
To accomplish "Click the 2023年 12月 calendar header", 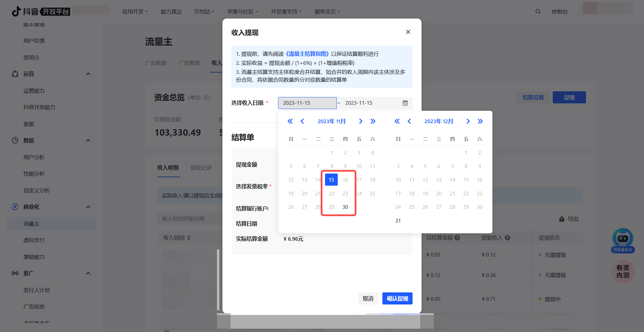I will point(439,121).
